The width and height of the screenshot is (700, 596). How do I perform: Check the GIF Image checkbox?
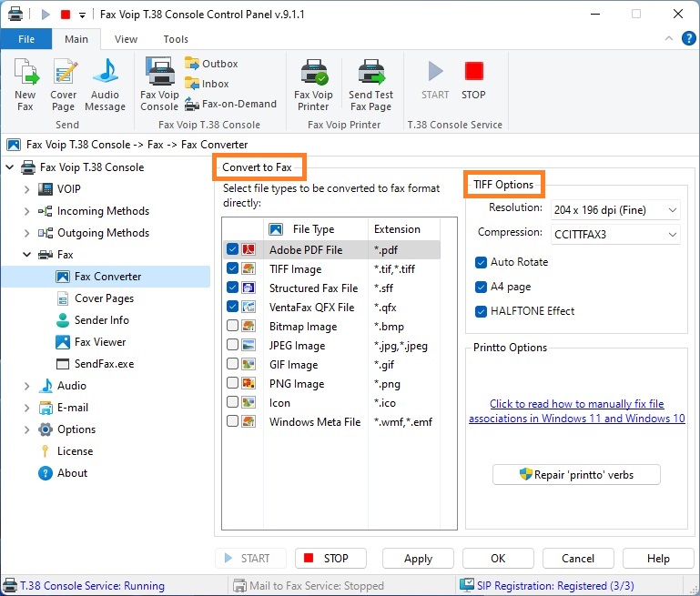(x=233, y=364)
